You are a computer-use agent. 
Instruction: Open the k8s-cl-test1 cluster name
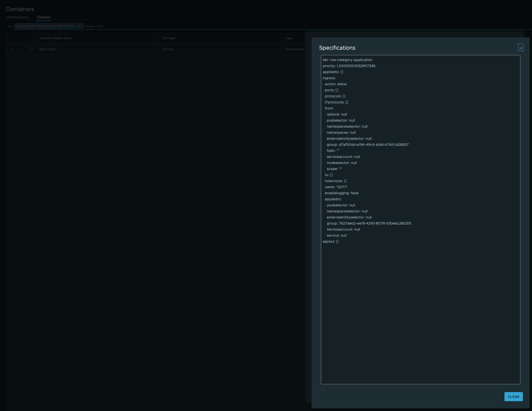48,49
